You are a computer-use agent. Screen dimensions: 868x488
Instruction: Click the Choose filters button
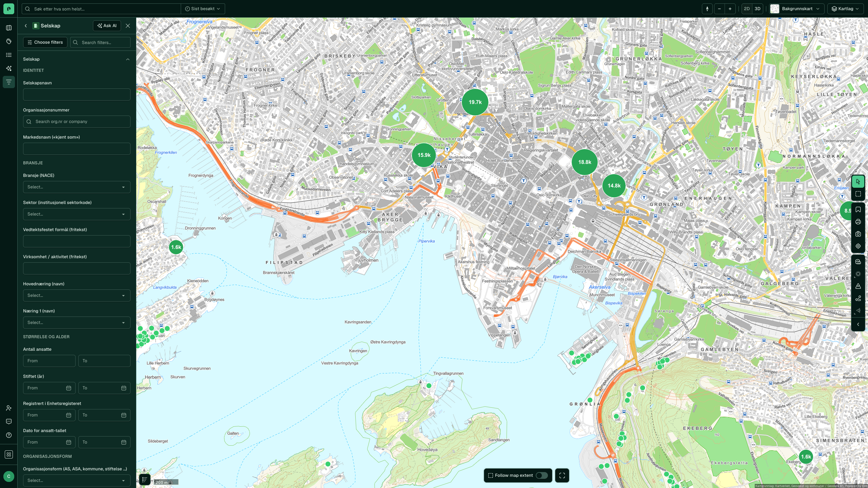45,42
